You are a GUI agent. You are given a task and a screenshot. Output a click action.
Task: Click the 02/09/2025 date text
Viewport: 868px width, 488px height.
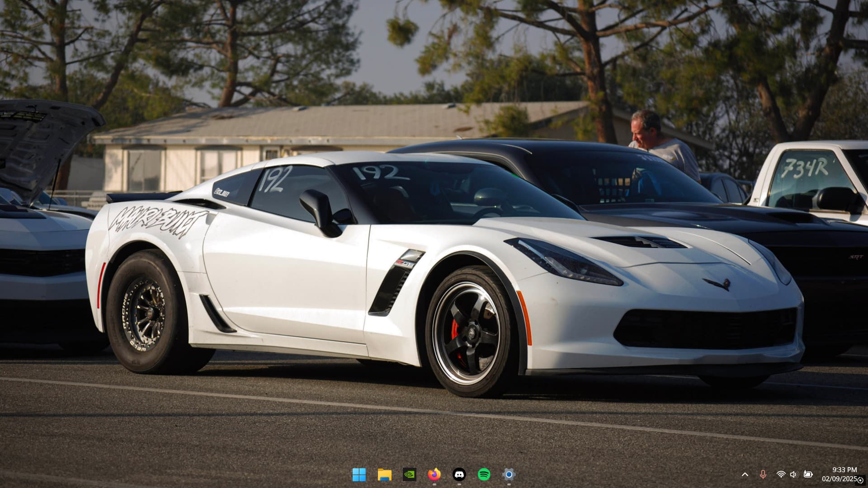point(839,479)
